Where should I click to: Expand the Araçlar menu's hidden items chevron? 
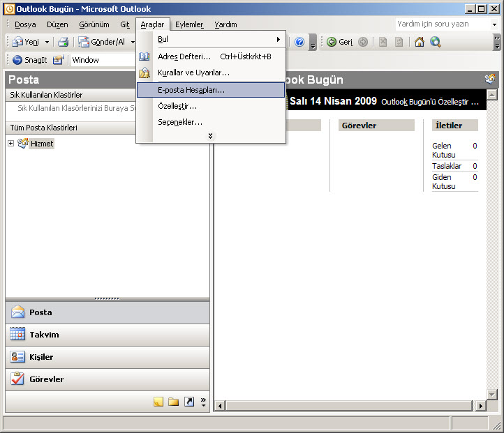[210, 136]
